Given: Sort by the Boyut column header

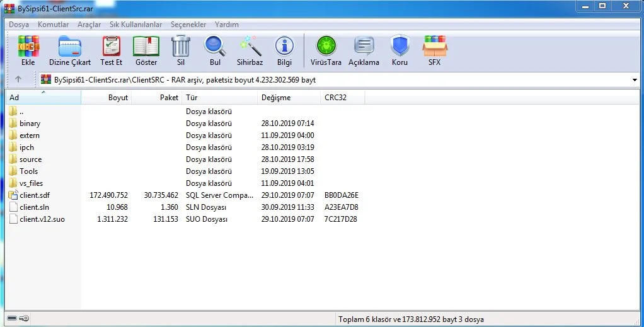Looking at the screenshot, I should (106, 98).
